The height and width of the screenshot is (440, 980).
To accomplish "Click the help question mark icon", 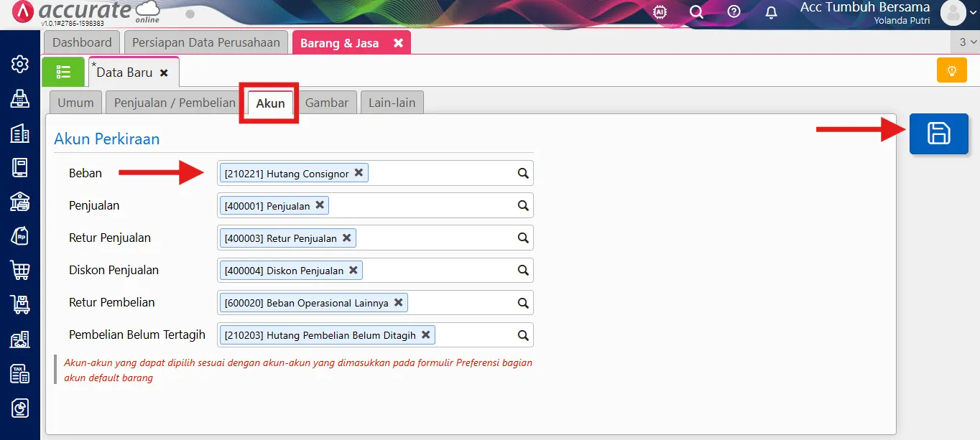I will click(734, 12).
